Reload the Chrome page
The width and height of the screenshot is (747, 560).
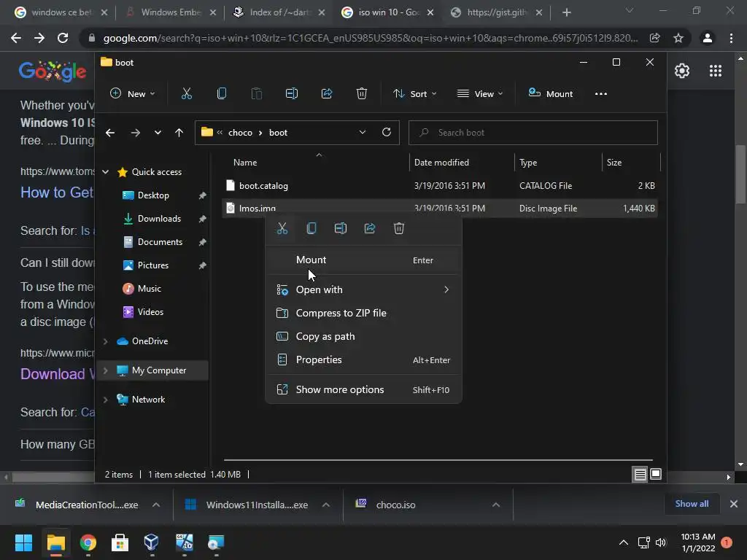63,38
